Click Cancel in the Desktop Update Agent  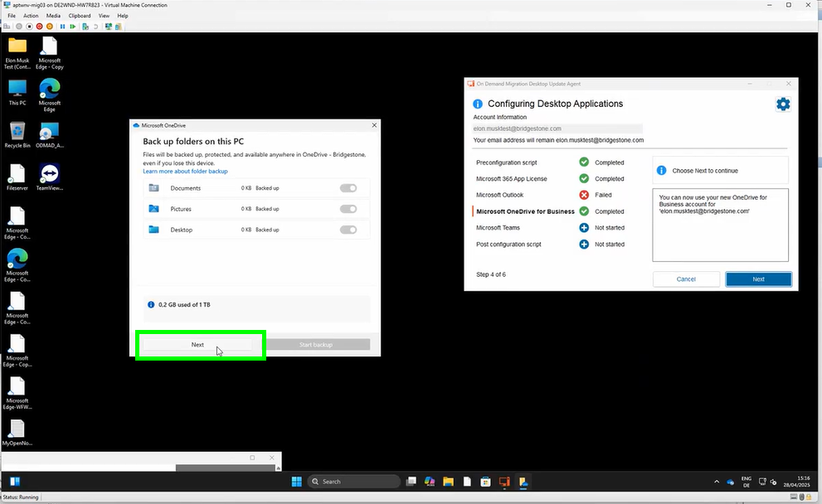click(x=686, y=279)
